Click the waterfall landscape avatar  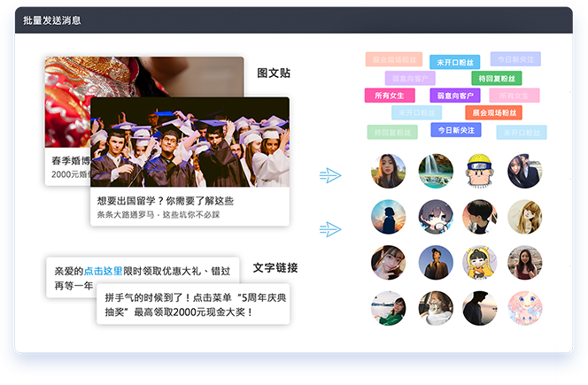436,172
